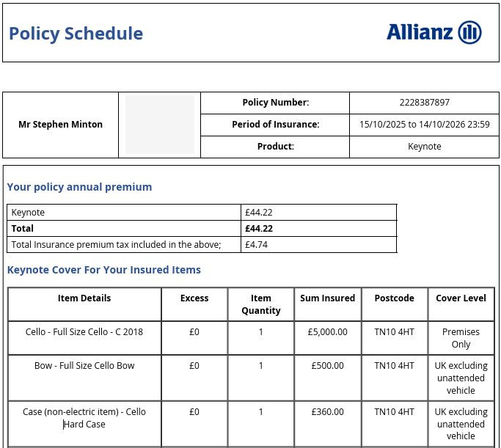Image resolution: width=501 pixels, height=448 pixels.
Task: Click the Keynote Cover For Your Insured Items heading
Action: point(104,270)
